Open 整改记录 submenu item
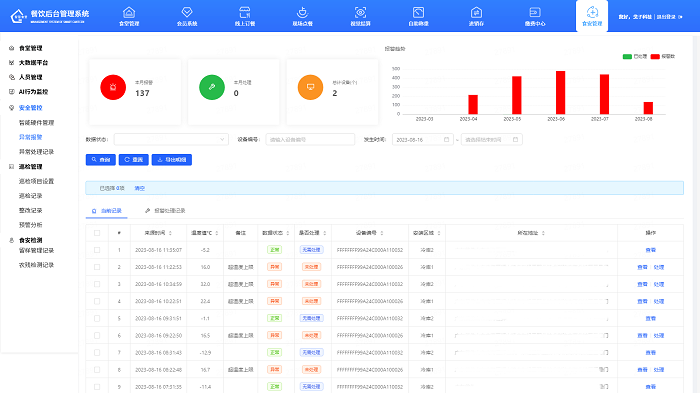 tap(30, 210)
